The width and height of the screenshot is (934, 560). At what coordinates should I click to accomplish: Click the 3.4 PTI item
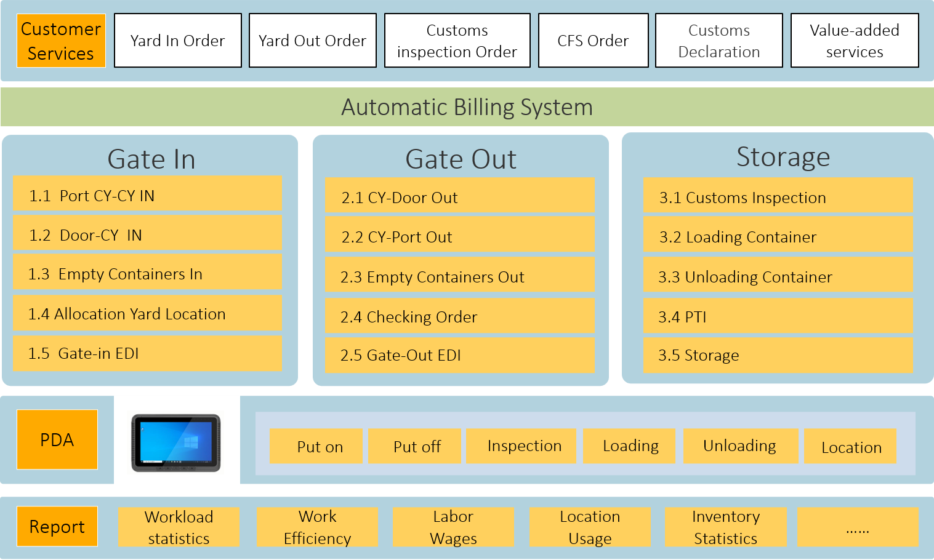tap(778, 317)
